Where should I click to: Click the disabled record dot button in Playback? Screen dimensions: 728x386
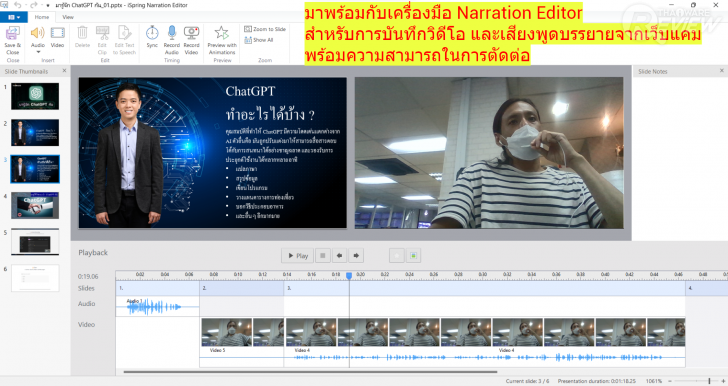pyautogui.click(x=396, y=255)
